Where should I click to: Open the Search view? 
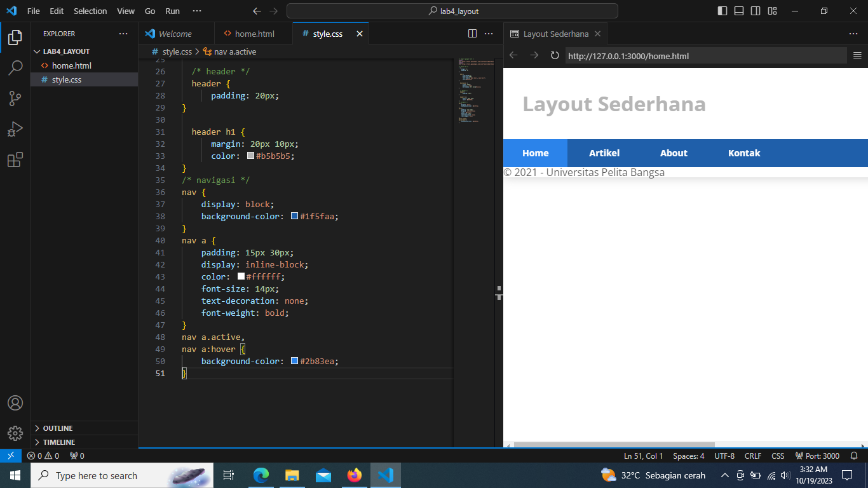tap(15, 68)
